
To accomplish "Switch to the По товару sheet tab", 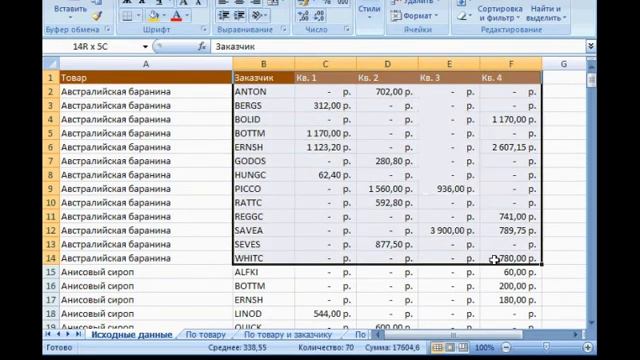I will 205,335.
